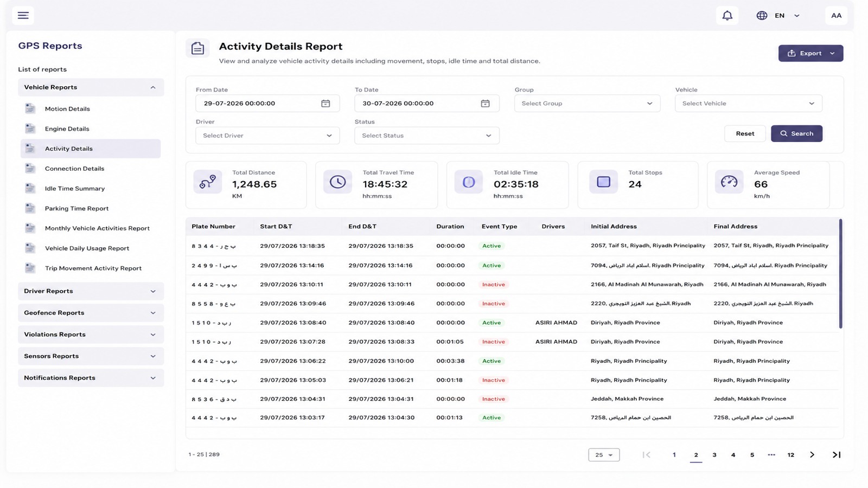Select Activity Details report
868x488 pixels.
[91, 149]
